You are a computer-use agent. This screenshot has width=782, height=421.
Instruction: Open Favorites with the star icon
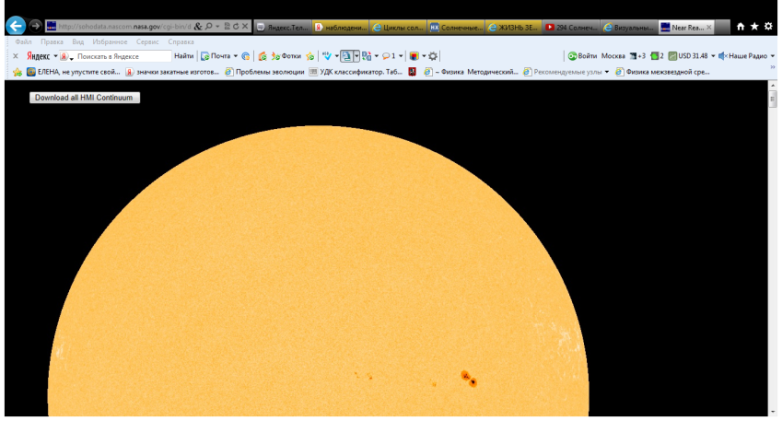[755, 26]
